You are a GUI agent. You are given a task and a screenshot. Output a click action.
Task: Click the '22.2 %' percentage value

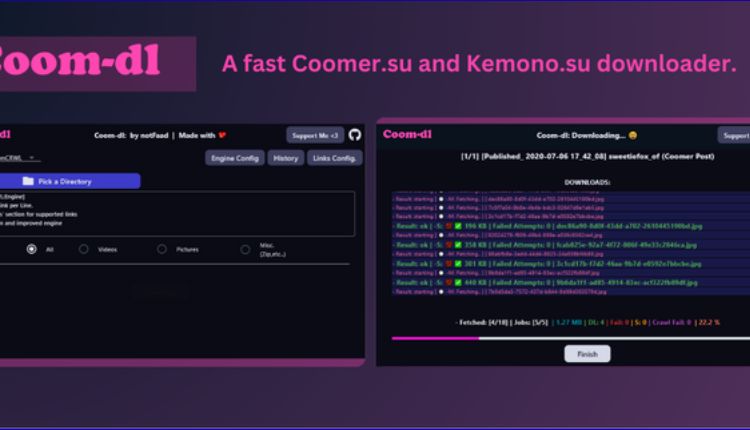tap(709, 322)
